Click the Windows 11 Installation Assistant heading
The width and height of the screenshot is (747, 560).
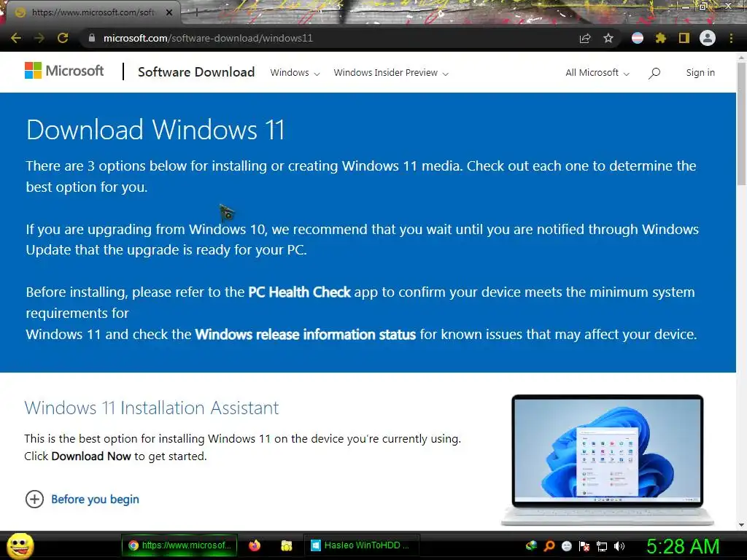click(x=152, y=408)
